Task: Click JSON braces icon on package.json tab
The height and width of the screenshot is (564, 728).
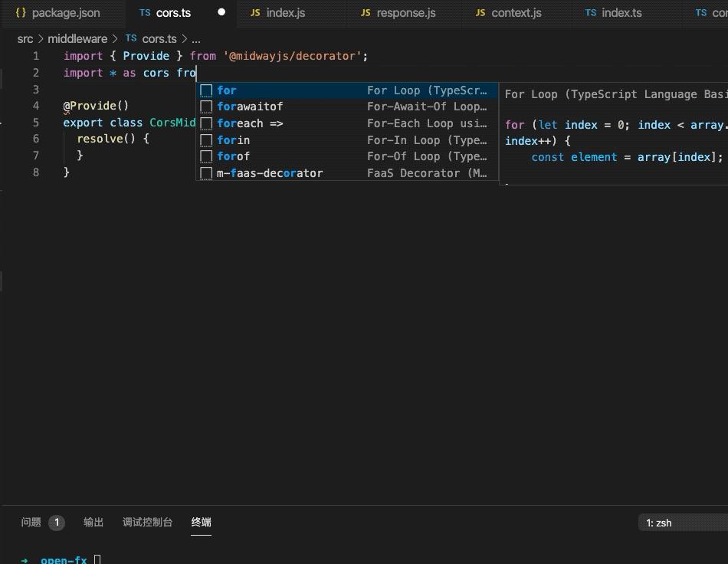Action: point(21,12)
